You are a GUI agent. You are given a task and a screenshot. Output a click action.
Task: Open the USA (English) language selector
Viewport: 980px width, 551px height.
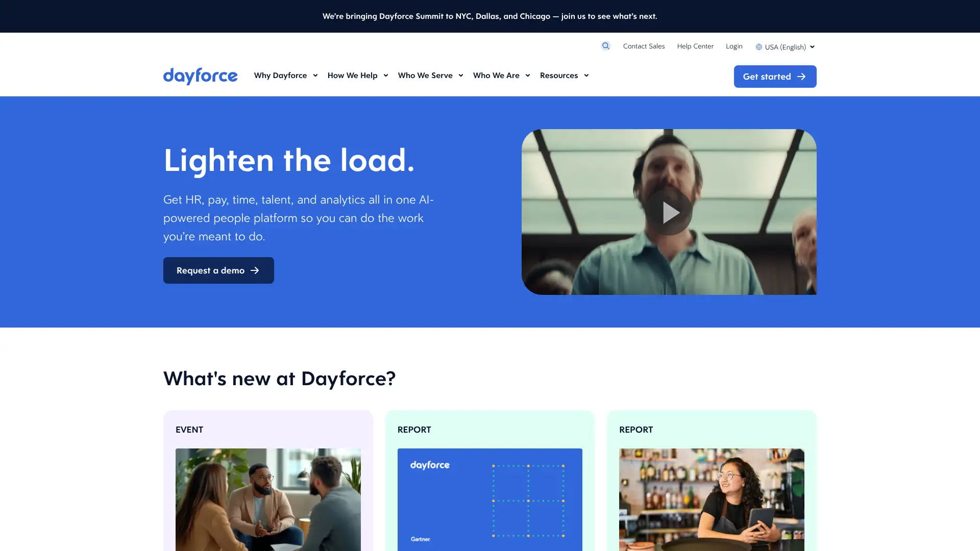click(x=786, y=47)
